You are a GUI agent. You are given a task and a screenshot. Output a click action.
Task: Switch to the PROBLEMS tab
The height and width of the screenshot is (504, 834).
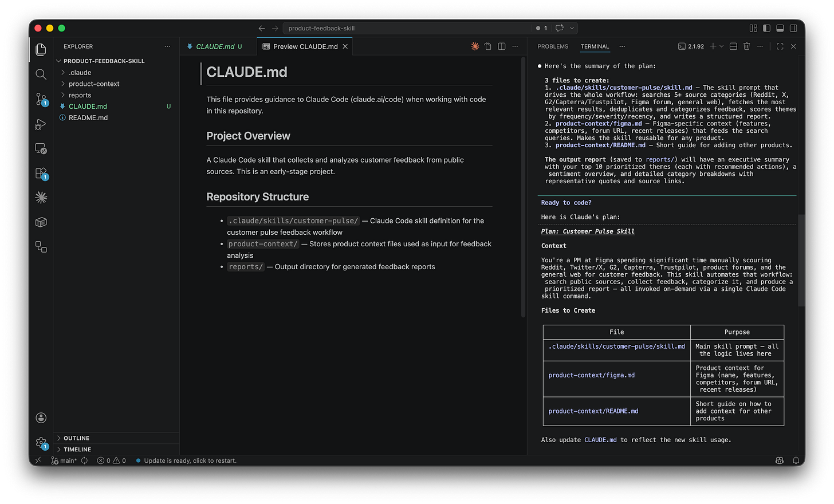pyautogui.click(x=552, y=46)
